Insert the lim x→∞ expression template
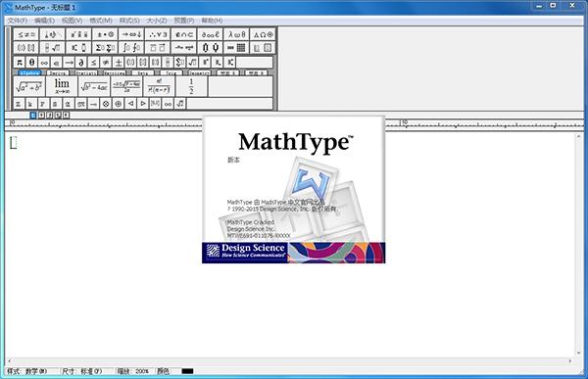 62,86
